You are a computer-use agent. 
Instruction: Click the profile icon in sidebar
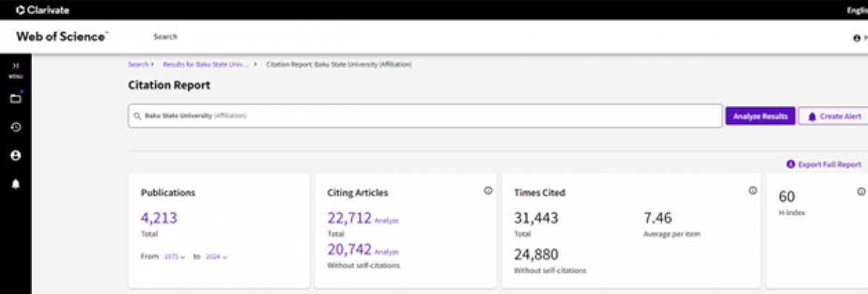[x=15, y=155]
